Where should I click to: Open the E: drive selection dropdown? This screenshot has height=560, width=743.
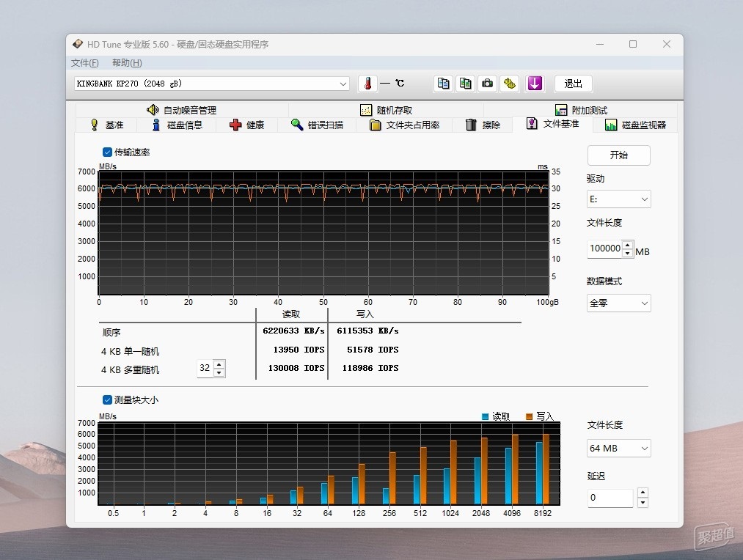[618, 199]
